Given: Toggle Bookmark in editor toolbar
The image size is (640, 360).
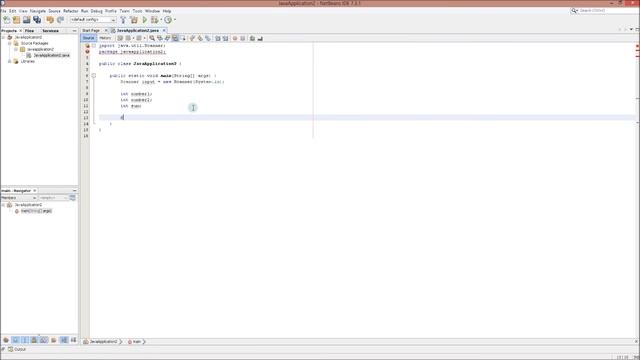Looking at the screenshot, I should click(208, 38).
